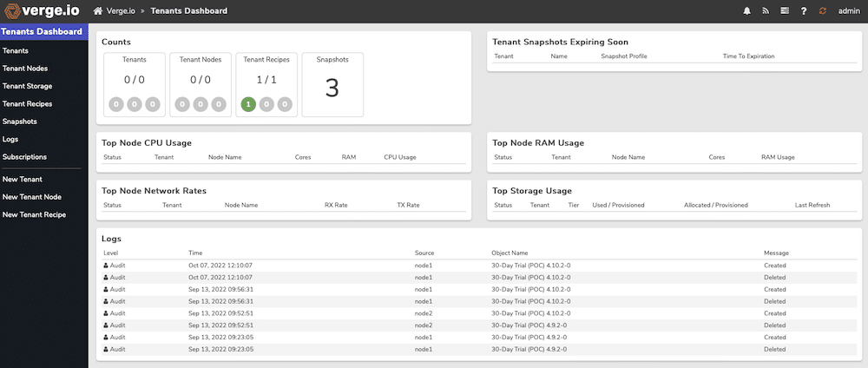Click CPU Usage column header
The image size is (868, 368).
point(399,157)
